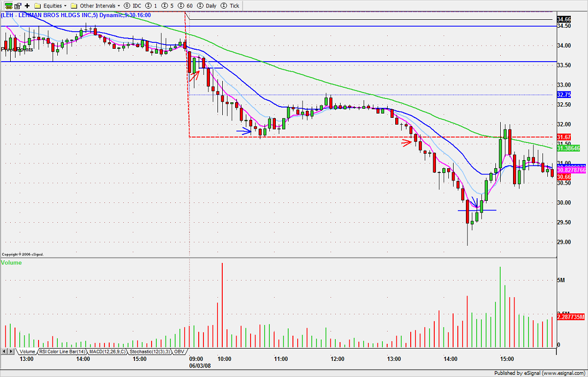Click the red 30.66 last price marker
588x377 pixels.
tap(564, 177)
